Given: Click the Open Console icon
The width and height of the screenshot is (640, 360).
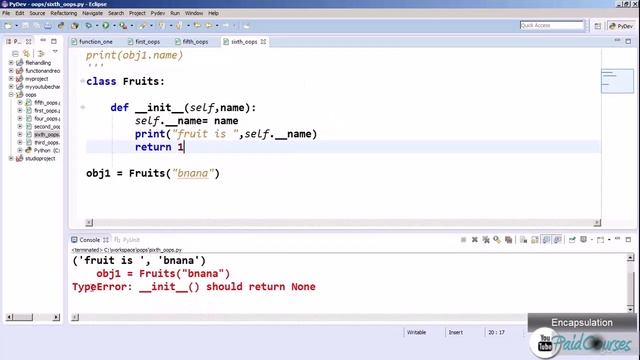Looking at the screenshot, I should tap(600, 240).
